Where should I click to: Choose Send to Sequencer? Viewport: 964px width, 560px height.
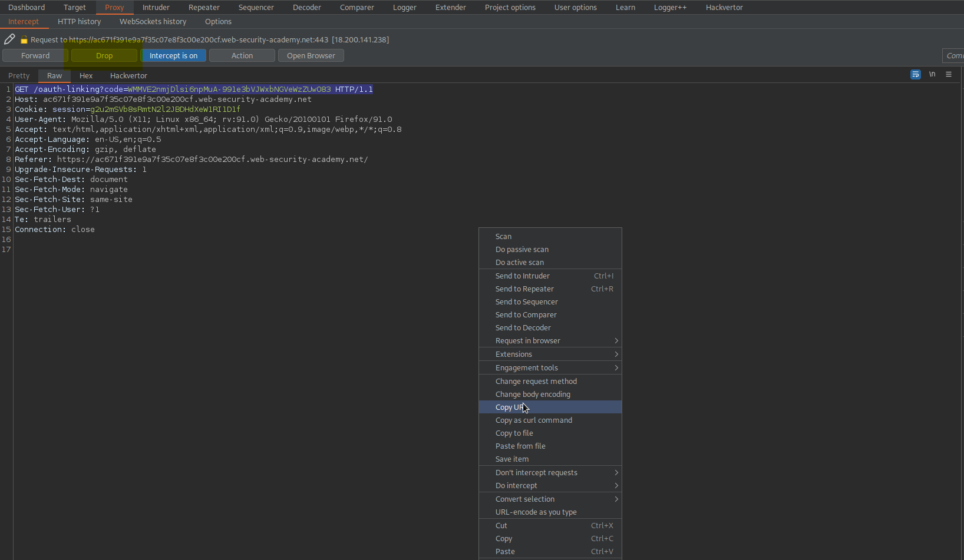tap(550, 301)
